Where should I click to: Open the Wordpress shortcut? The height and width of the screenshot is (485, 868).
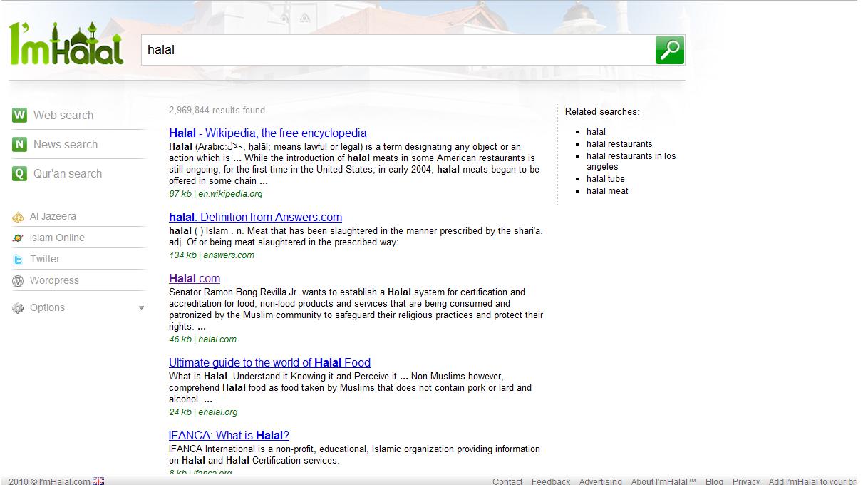click(54, 280)
